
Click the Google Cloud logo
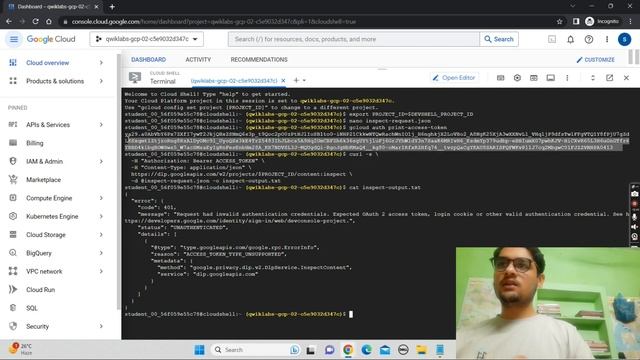pos(51,39)
